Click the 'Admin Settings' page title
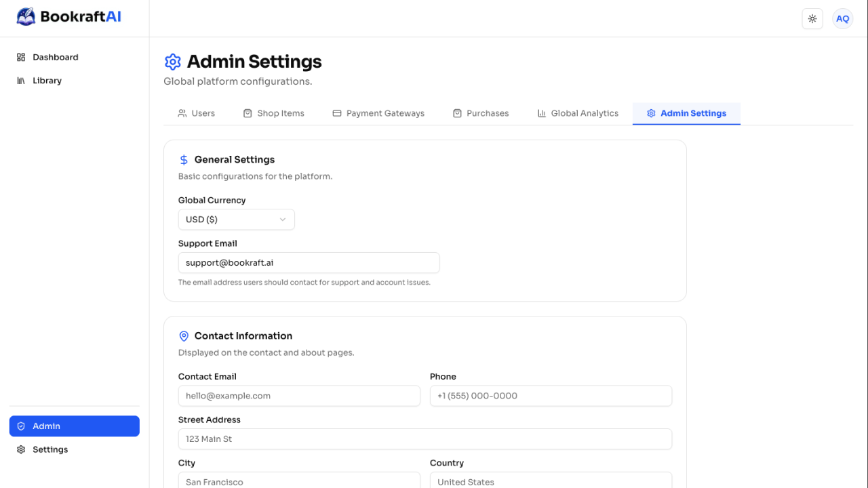 click(x=254, y=62)
